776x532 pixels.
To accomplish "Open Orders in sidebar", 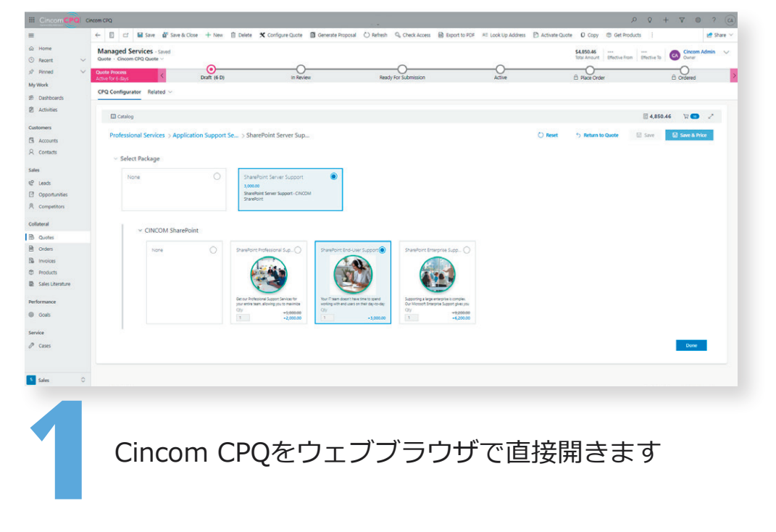I will pos(45,249).
